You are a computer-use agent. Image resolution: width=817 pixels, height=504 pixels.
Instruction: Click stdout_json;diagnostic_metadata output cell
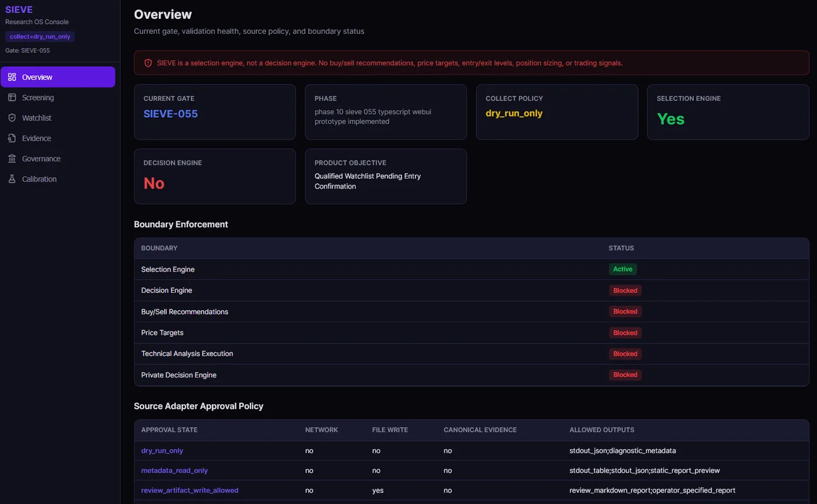point(623,451)
